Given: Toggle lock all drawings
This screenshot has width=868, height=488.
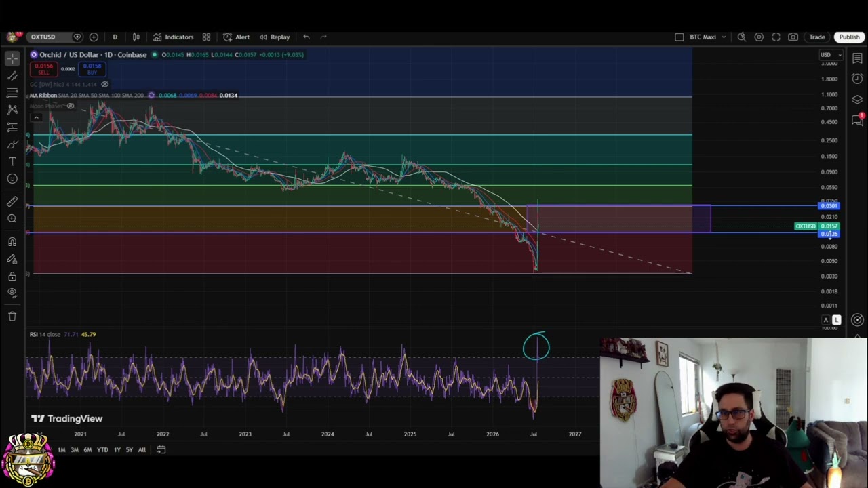Looking at the screenshot, I should pos(12,276).
